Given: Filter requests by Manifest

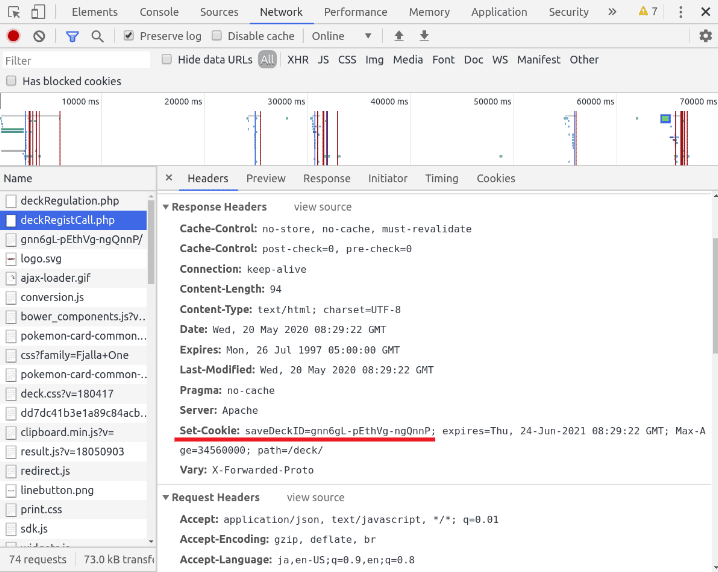Looking at the screenshot, I should click(x=538, y=60).
